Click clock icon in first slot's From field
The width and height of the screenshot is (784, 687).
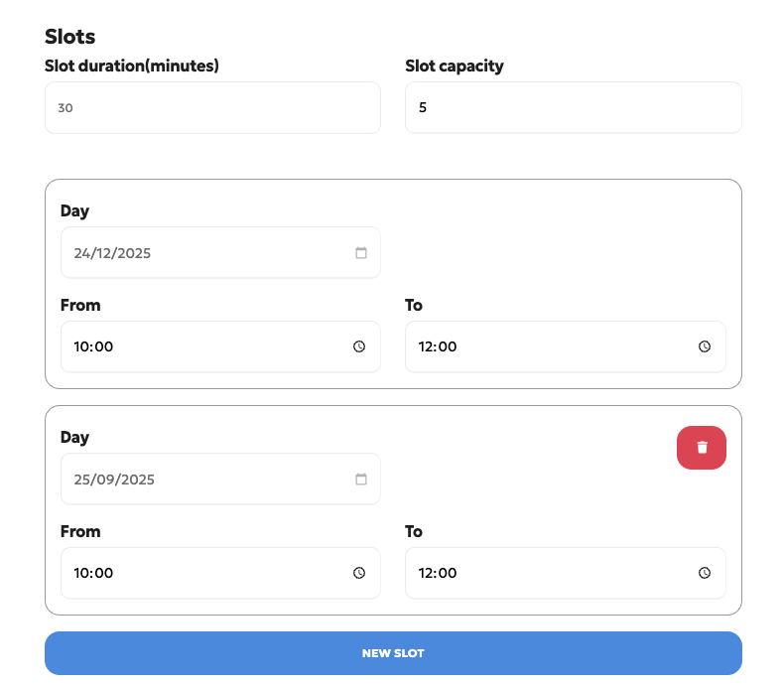pyautogui.click(x=359, y=346)
